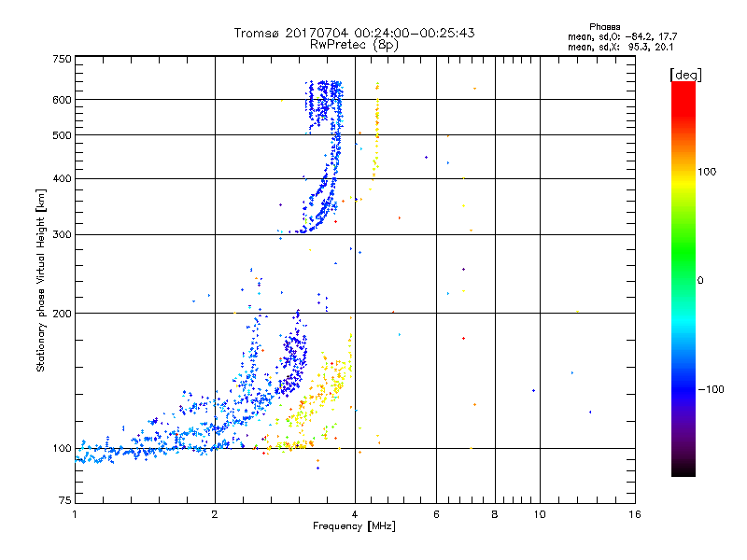Screen dimensions: 747x560
Task: Click the y-axis tick label '75'
Action: (x=65, y=500)
